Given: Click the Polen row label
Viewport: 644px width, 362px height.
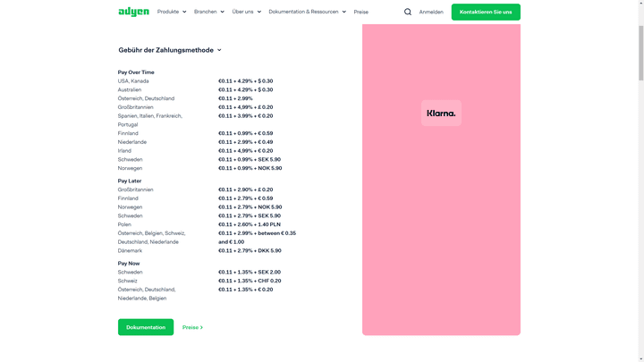Looking at the screenshot, I should [x=124, y=224].
